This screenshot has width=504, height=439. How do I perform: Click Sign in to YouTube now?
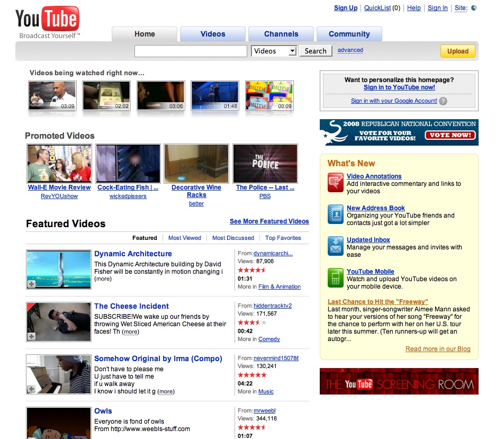pyautogui.click(x=399, y=87)
